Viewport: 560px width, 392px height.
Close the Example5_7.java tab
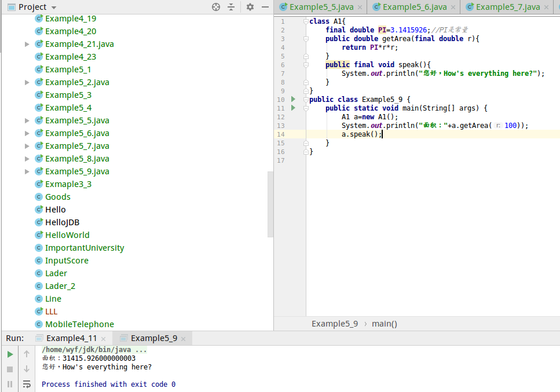547,7
